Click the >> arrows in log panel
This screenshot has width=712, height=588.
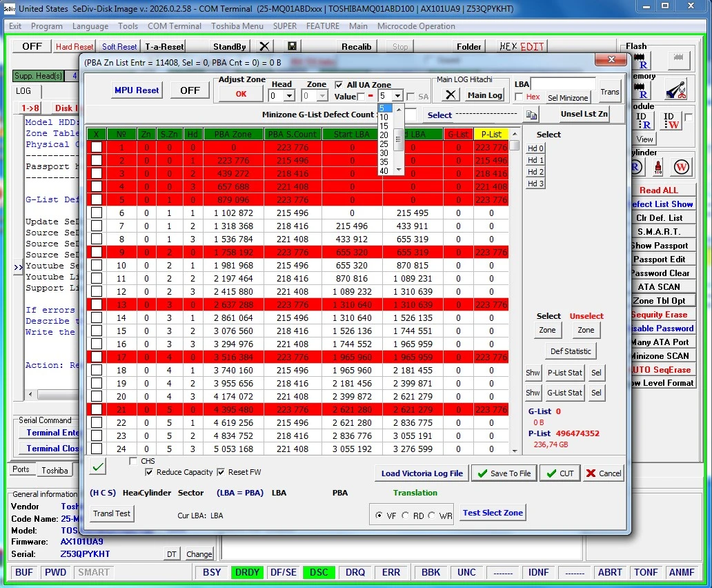coord(18,268)
